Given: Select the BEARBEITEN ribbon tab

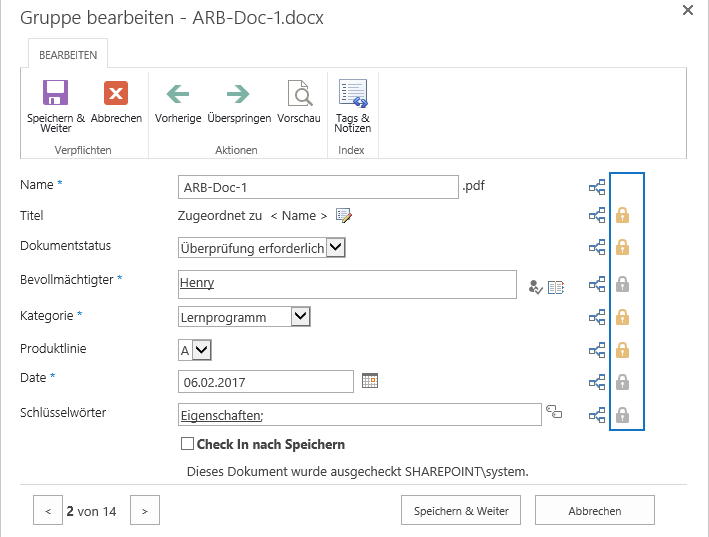Looking at the screenshot, I should tap(68, 55).
